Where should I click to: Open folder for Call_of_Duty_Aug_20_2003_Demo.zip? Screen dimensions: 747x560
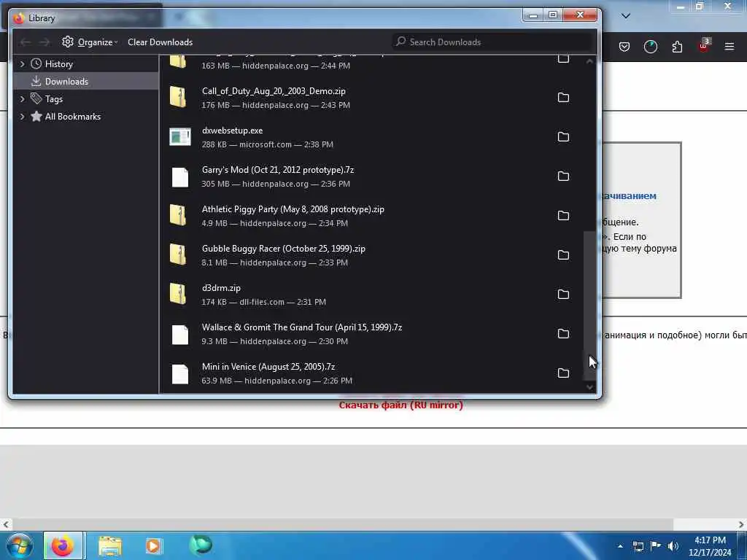click(x=563, y=98)
